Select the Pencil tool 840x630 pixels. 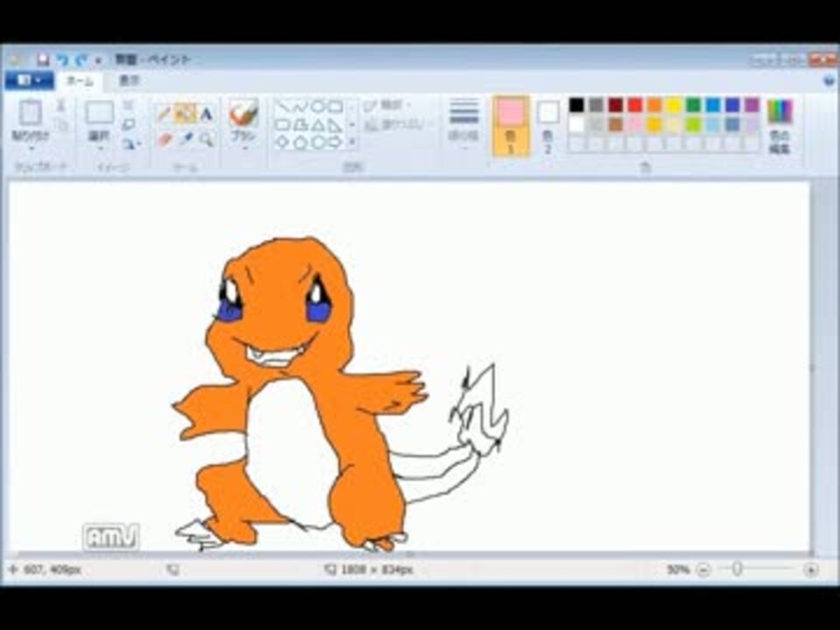click(164, 113)
